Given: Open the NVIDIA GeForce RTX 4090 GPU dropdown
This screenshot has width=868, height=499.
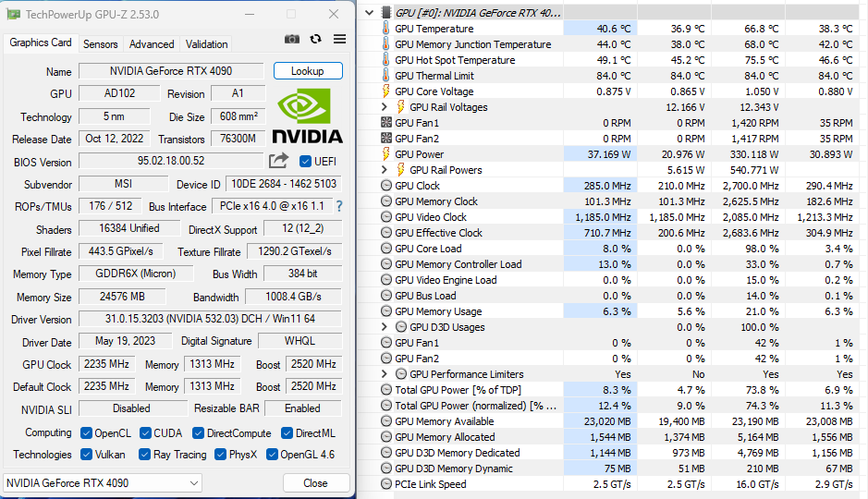Looking at the screenshot, I should point(103,483).
